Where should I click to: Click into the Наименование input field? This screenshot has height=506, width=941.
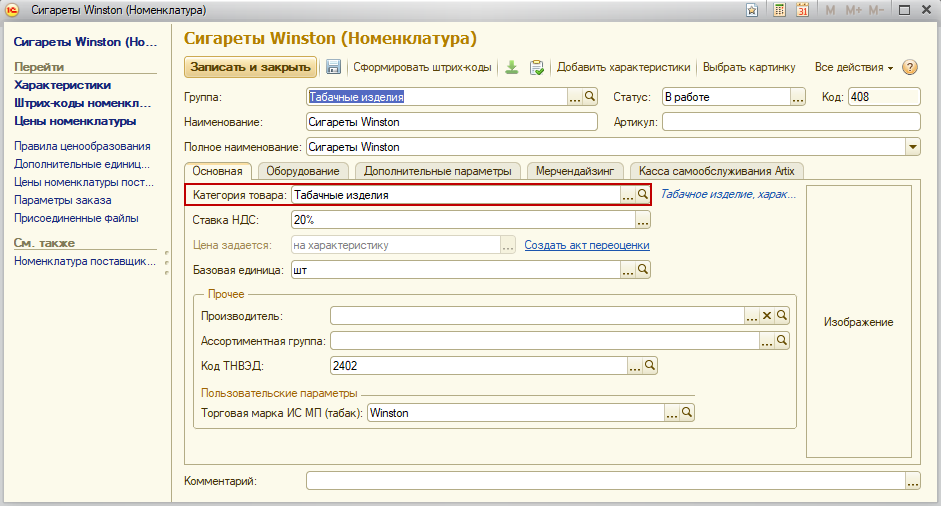(x=452, y=122)
